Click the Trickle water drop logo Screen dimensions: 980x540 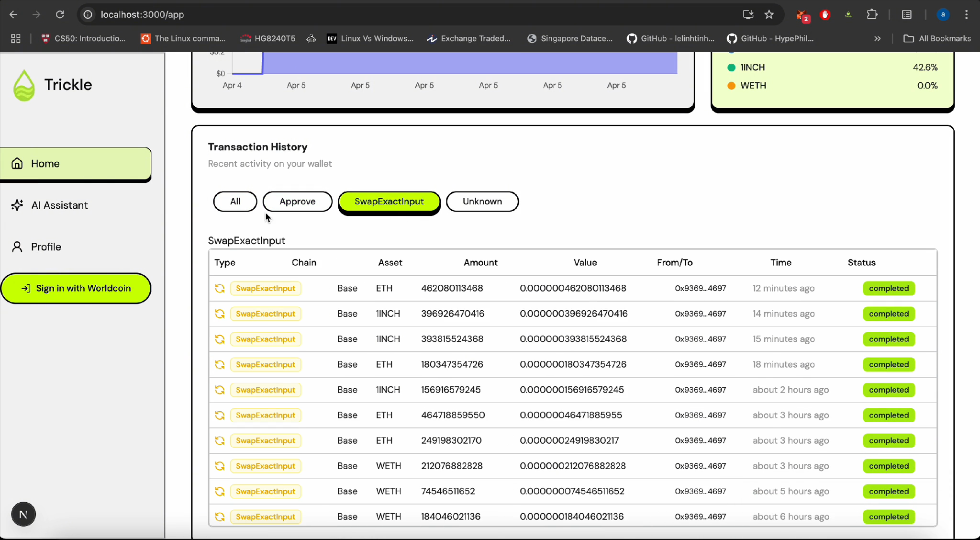pyautogui.click(x=24, y=85)
